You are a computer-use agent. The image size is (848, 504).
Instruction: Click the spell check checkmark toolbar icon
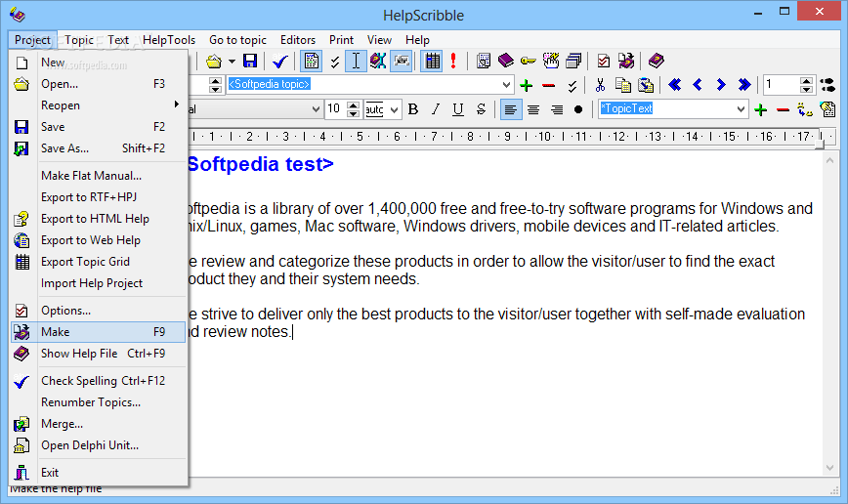coord(280,62)
